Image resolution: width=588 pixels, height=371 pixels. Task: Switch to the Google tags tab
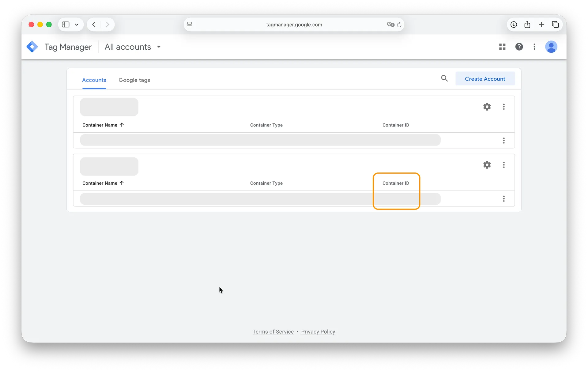(134, 80)
